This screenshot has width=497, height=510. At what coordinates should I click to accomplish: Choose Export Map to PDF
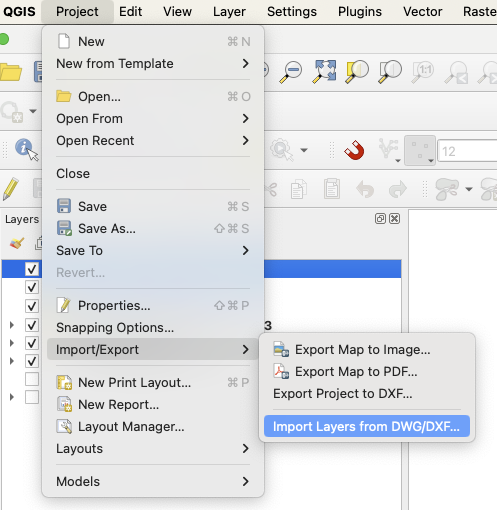[x=367, y=372]
